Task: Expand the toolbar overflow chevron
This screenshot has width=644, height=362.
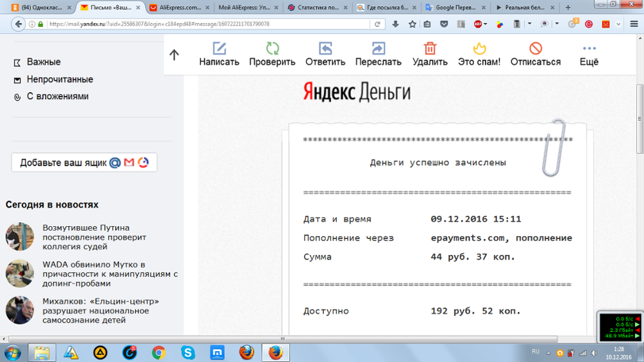Action: (618, 24)
